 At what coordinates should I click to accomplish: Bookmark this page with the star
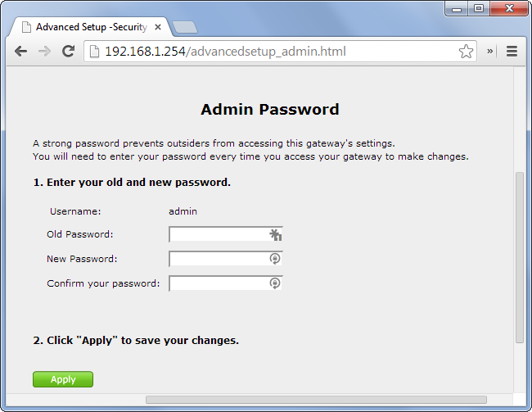pyautogui.click(x=466, y=52)
